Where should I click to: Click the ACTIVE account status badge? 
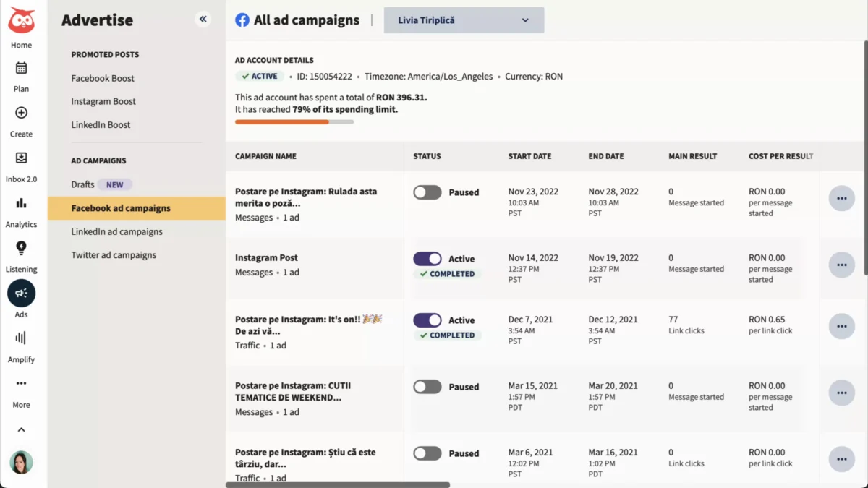tap(259, 76)
